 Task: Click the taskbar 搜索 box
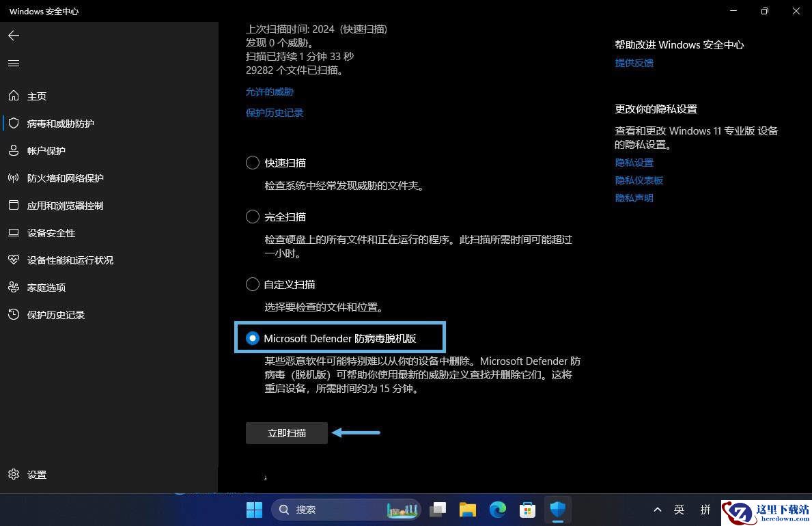tap(346, 510)
